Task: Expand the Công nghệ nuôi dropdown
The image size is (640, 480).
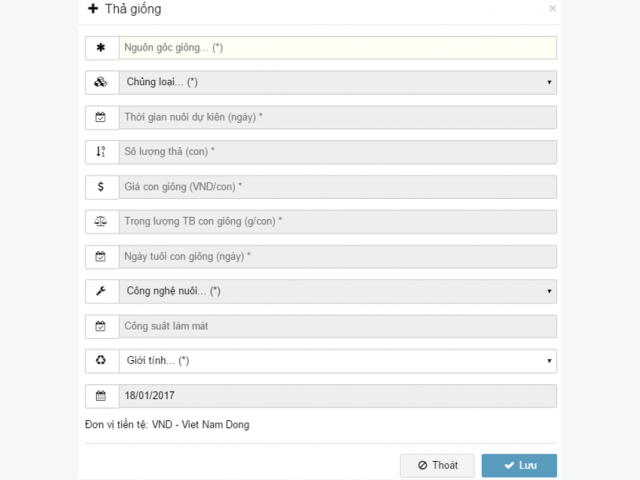Action: pyautogui.click(x=338, y=291)
